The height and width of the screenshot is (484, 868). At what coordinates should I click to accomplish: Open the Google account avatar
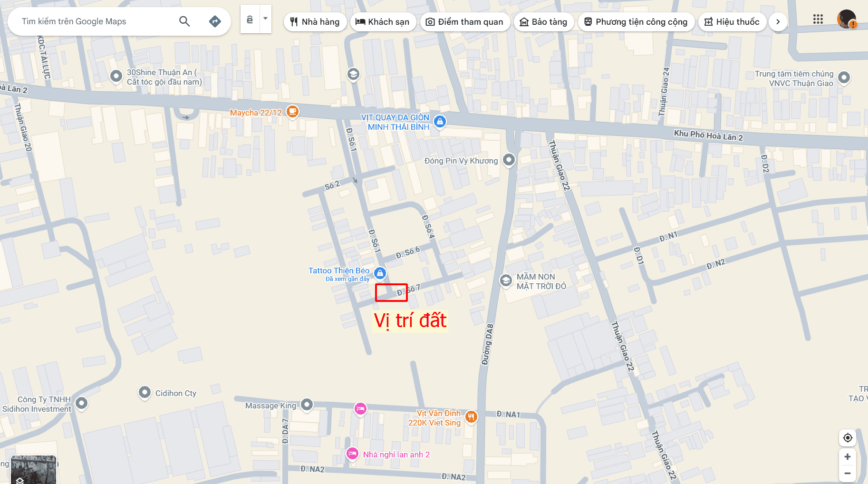pos(847,19)
